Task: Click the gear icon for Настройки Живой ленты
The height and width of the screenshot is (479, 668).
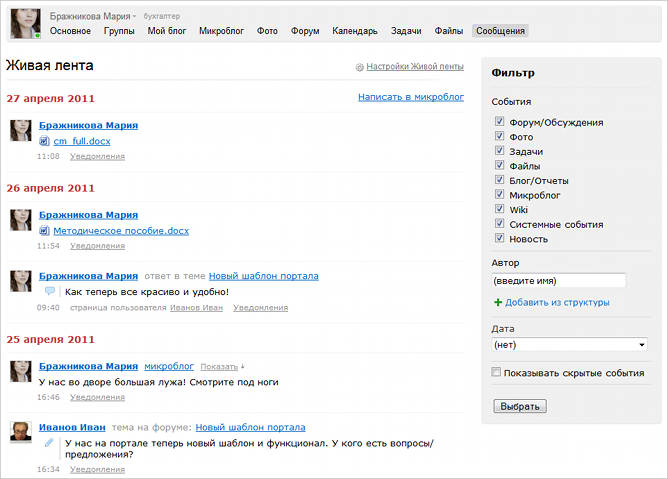Action: tap(360, 67)
